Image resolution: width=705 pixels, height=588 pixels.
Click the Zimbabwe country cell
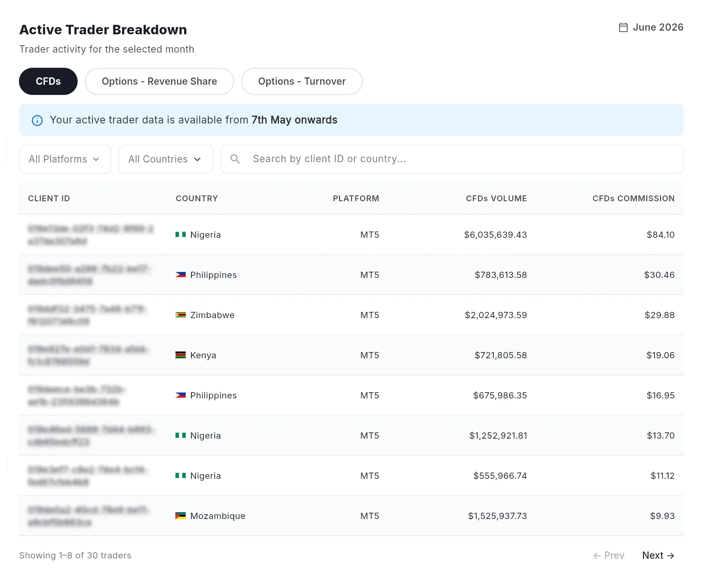(205, 315)
